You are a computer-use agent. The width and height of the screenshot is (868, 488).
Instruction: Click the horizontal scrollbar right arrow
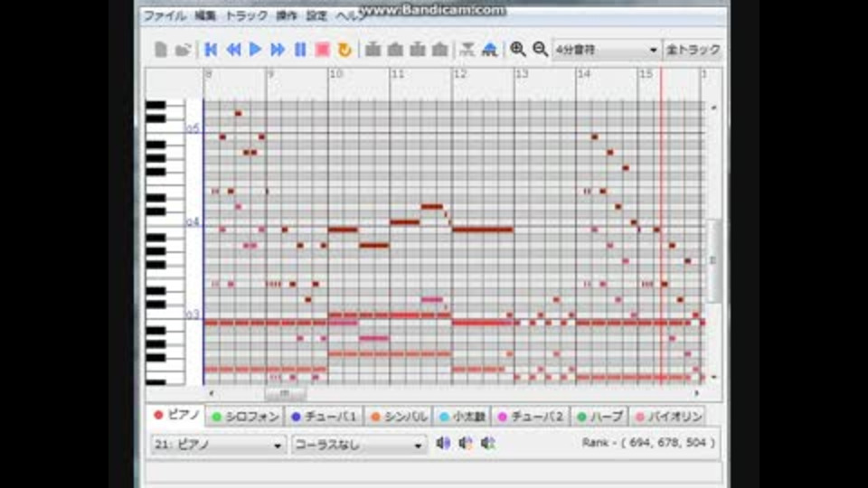click(x=696, y=393)
